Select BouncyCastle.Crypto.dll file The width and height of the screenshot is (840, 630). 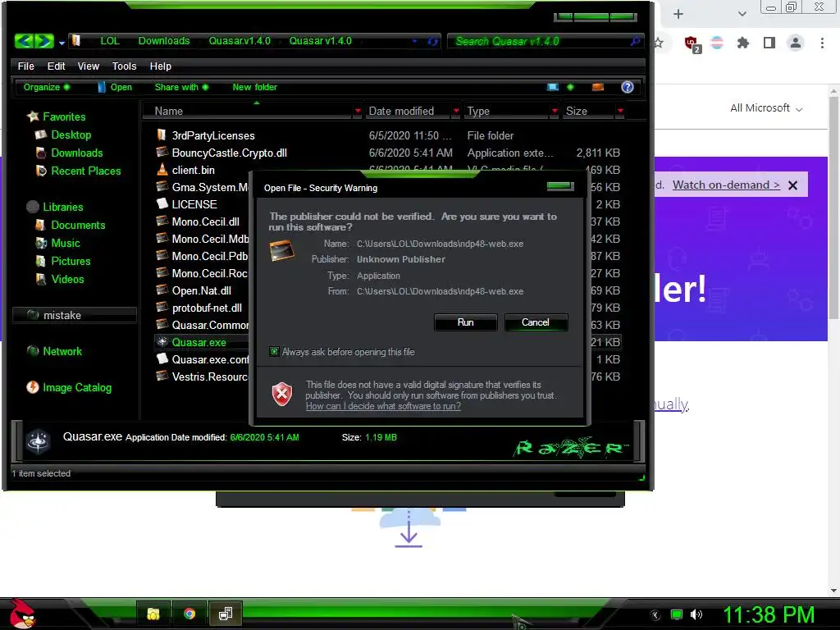[230, 153]
